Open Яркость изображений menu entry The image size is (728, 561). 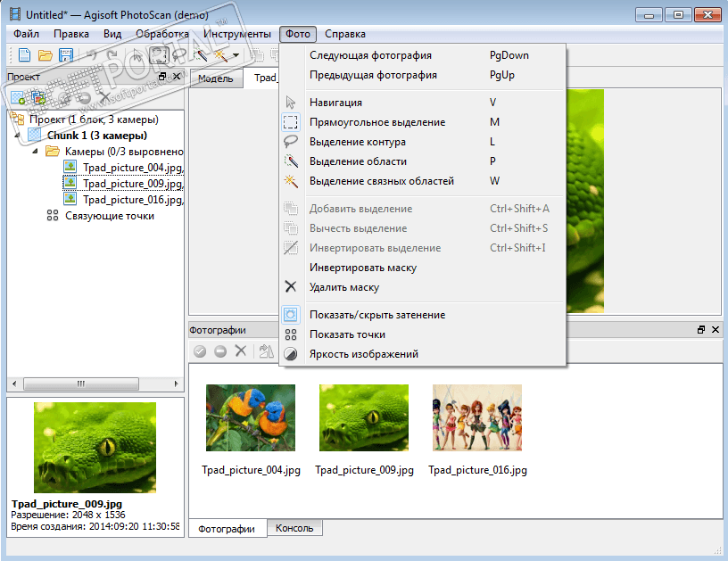[x=423, y=354]
